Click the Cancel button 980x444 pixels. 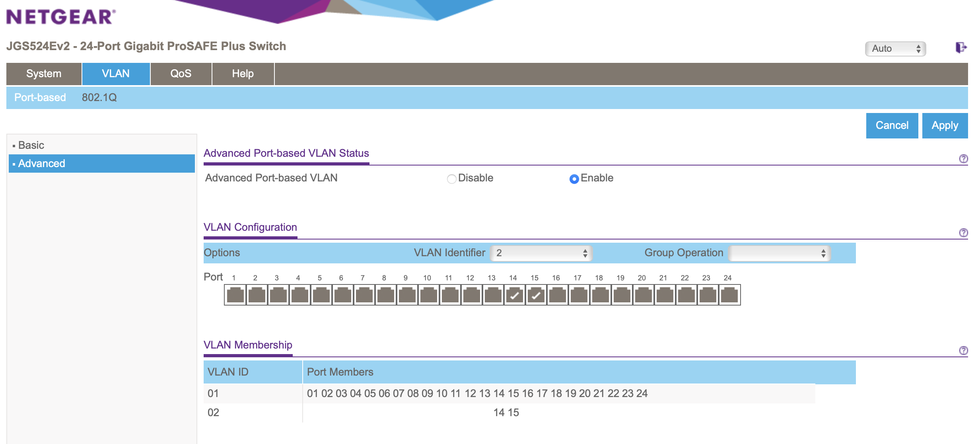(892, 126)
